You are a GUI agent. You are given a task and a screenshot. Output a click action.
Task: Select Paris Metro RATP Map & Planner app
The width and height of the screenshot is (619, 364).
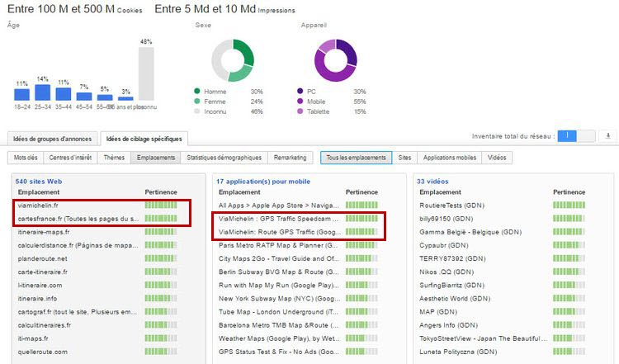(x=279, y=246)
